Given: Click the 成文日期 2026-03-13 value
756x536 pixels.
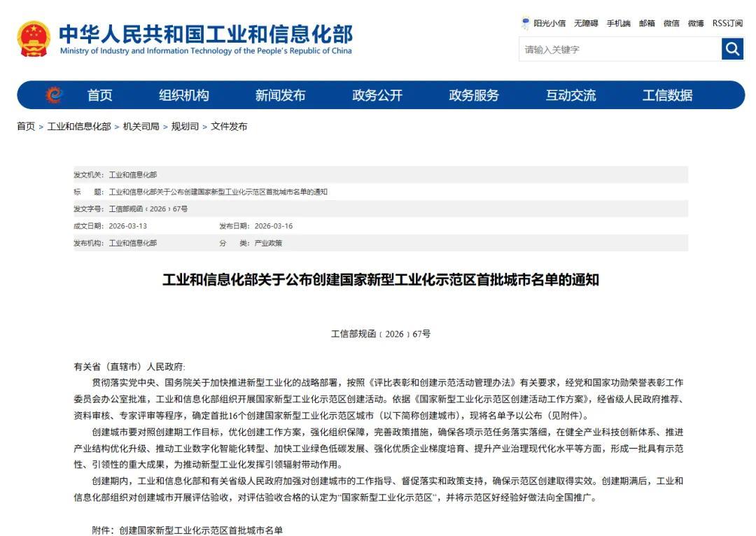Looking at the screenshot, I should click(128, 226).
